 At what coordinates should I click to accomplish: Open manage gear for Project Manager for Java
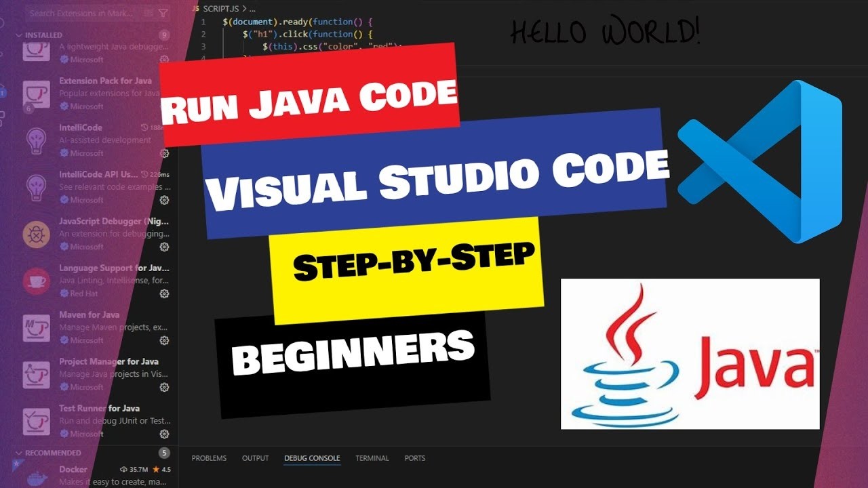(164, 387)
